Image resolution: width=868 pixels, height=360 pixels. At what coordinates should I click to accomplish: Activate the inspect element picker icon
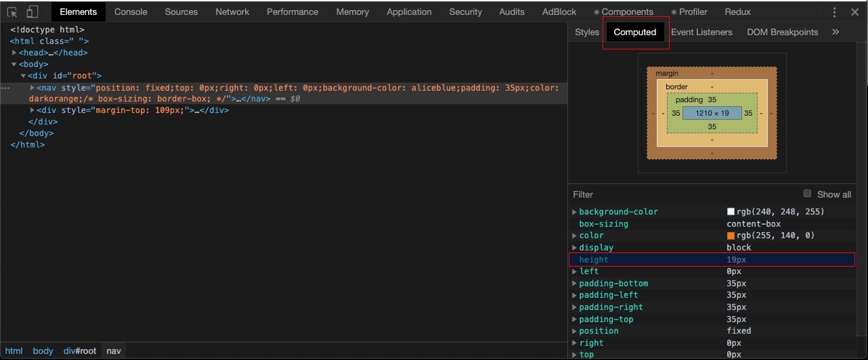point(12,12)
